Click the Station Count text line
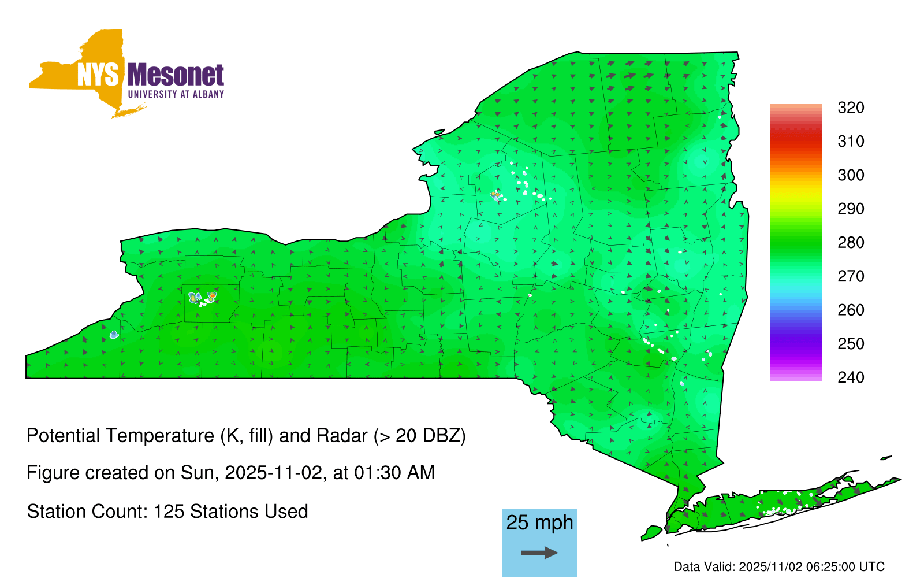Image resolution: width=924 pixels, height=578 pixels. (x=167, y=512)
